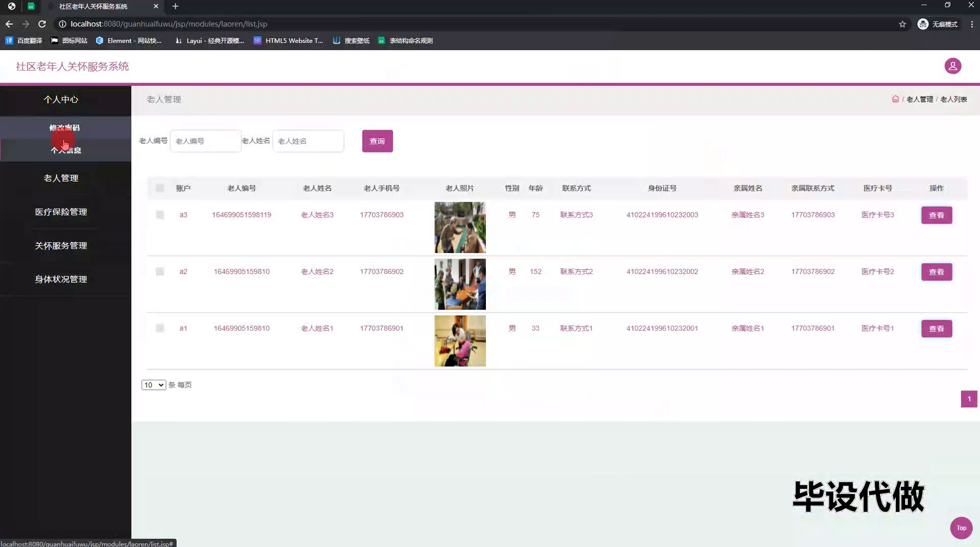Click the 医疗卡号1 cell
The height and width of the screenshot is (547, 980).
877,328
